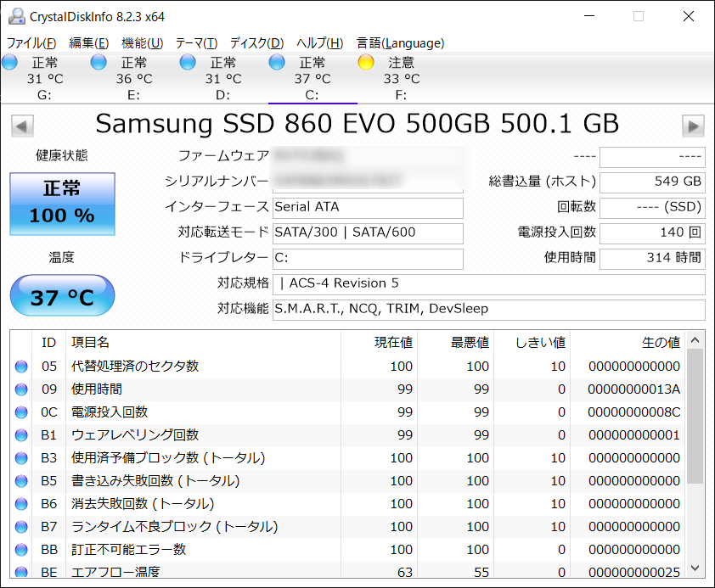
Task: Select the C: drive status tab
Action: 312,78
